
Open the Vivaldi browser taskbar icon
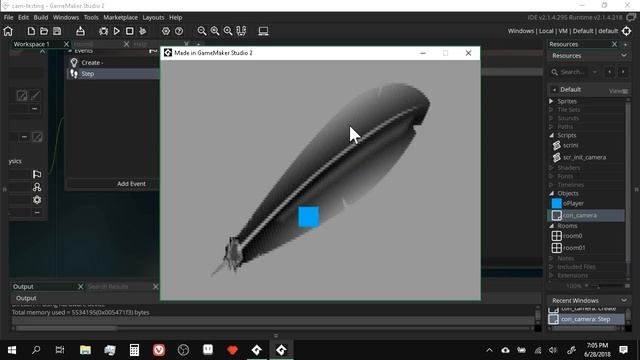coord(159,350)
